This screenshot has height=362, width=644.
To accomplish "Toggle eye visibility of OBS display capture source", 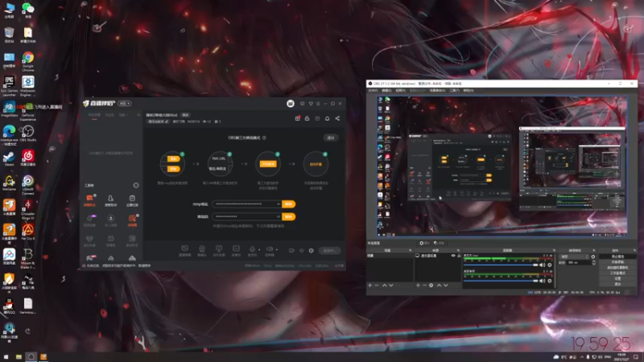I will [453, 256].
